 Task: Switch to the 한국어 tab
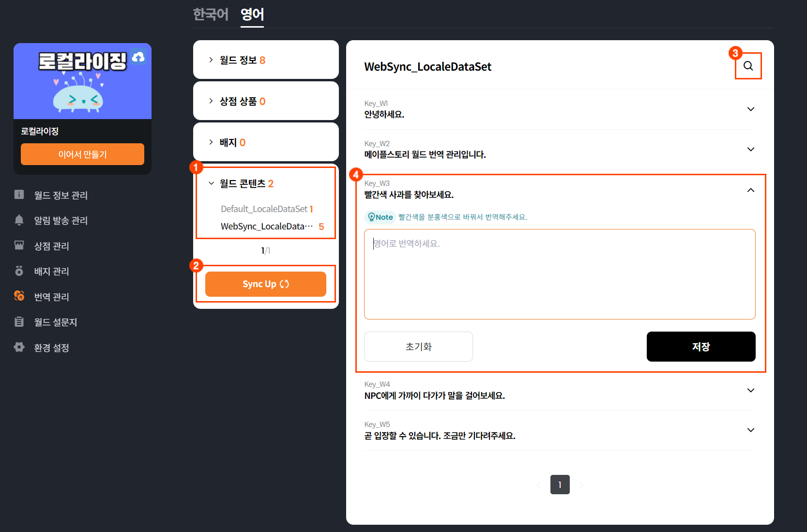tap(211, 15)
